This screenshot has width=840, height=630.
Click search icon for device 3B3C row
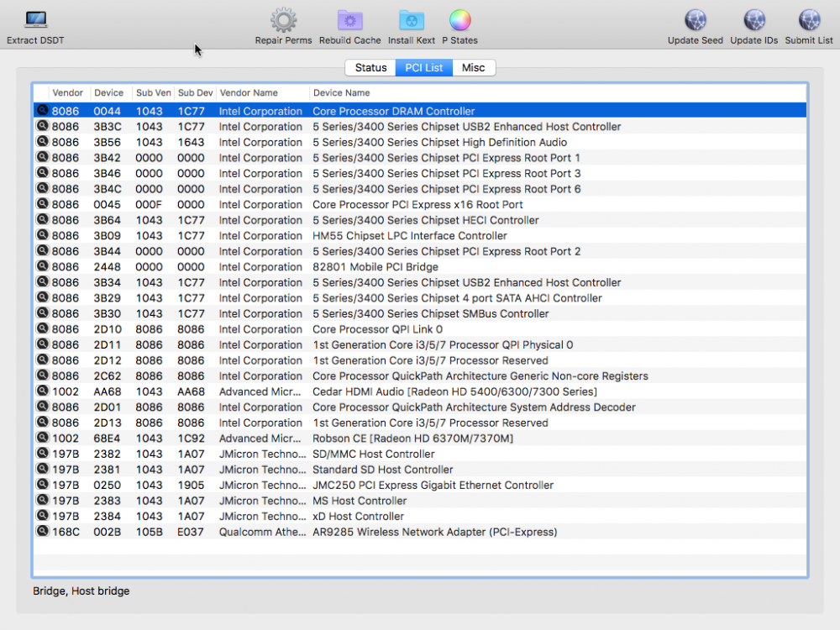[42, 126]
